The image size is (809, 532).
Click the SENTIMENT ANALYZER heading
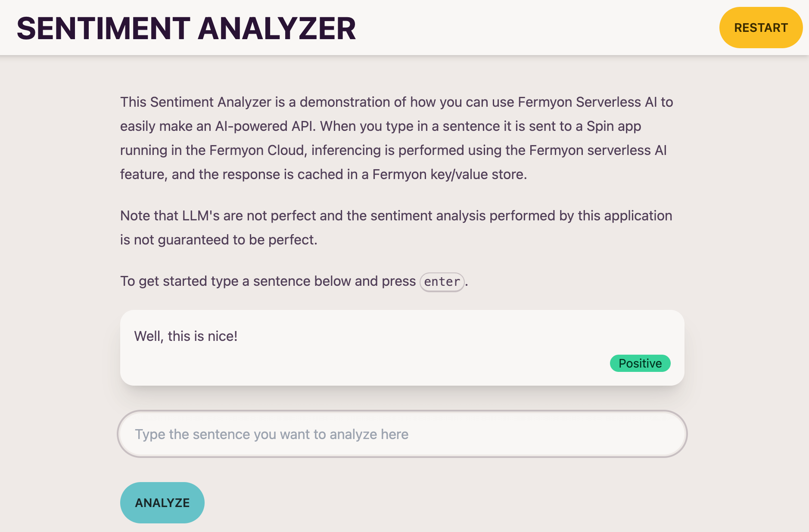pyautogui.click(x=186, y=27)
